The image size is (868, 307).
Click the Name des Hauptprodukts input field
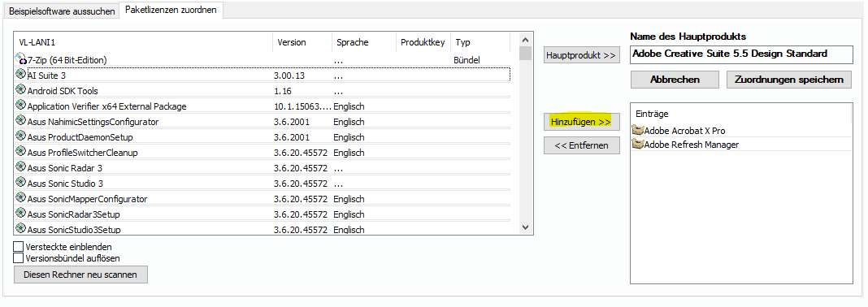[x=742, y=54]
